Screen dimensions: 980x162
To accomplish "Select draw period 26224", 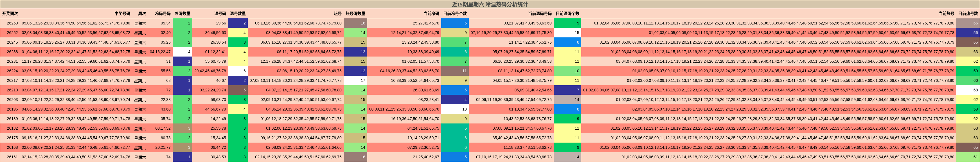I will pyautogui.click(x=12, y=71).
